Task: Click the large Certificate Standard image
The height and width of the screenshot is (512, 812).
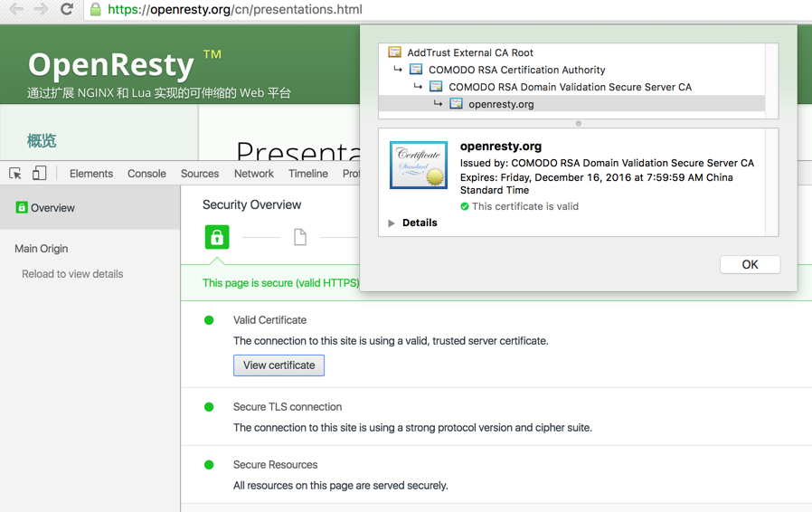Action: point(419,165)
